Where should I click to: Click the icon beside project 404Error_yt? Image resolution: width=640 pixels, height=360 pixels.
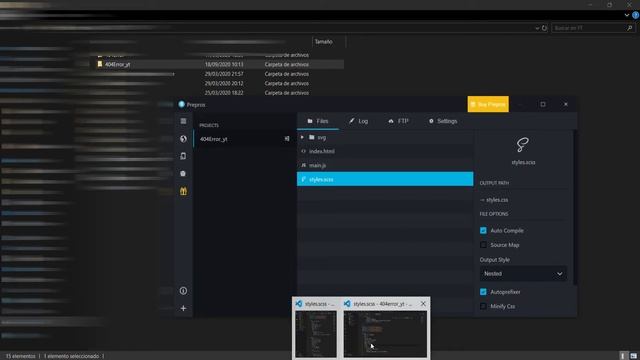[287, 139]
